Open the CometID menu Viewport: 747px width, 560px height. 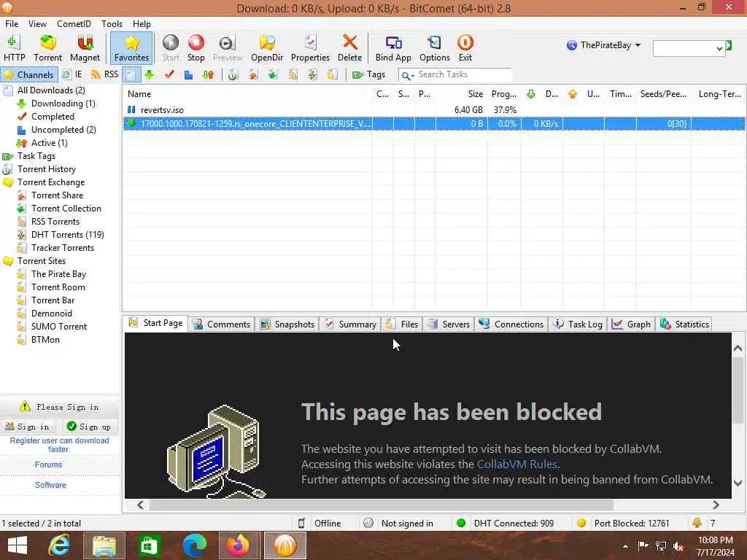pos(74,24)
